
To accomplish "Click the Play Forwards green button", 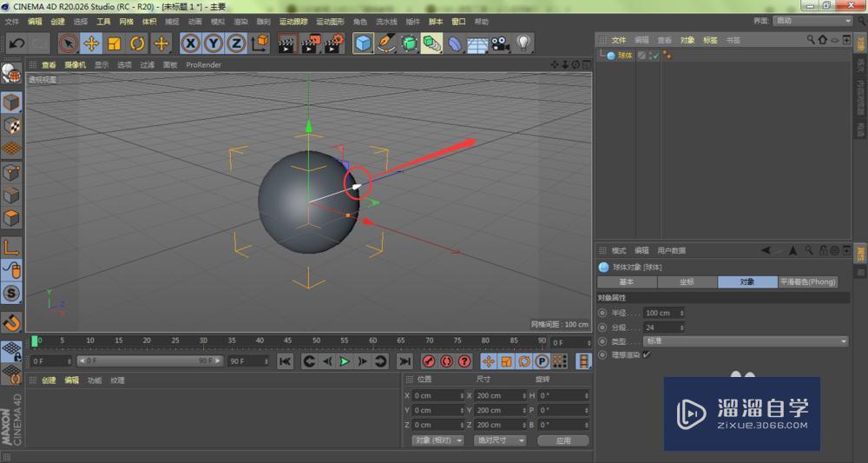I will tap(345, 361).
